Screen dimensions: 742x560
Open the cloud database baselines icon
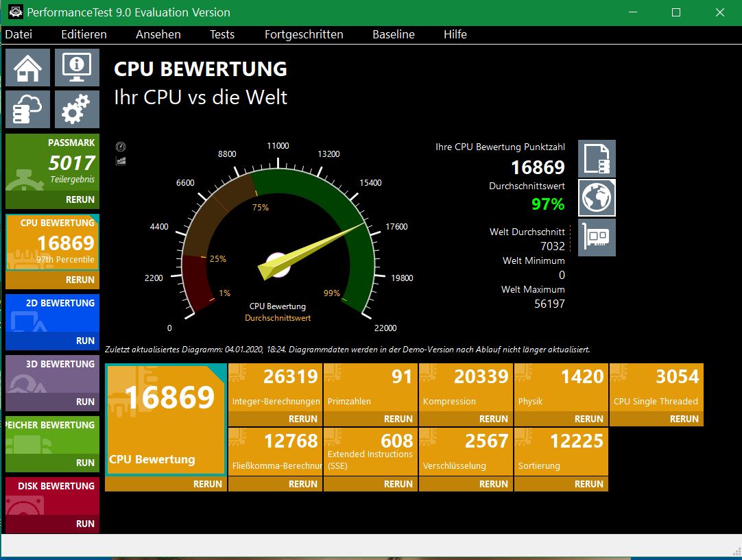click(27, 109)
